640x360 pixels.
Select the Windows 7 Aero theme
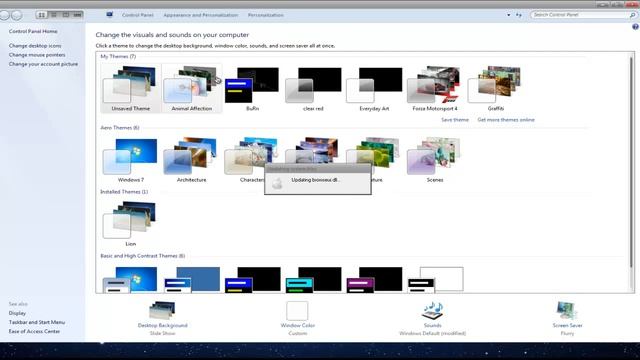(131, 160)
